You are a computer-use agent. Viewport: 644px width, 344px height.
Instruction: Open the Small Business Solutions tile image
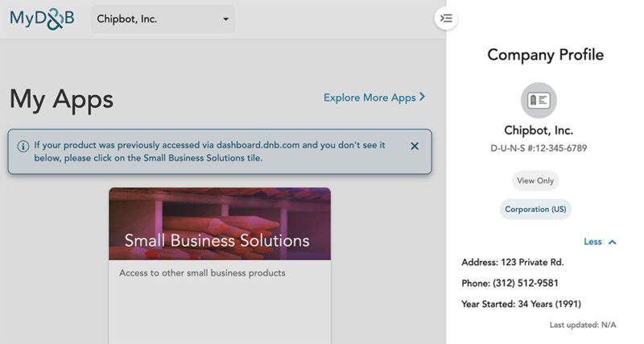[220, 223]
